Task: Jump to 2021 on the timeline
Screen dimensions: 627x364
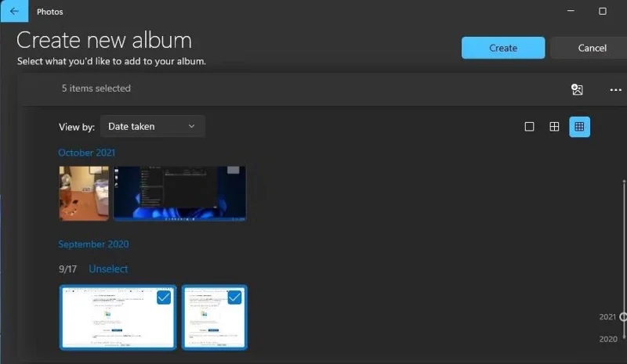Action: [x=607, y=317]
